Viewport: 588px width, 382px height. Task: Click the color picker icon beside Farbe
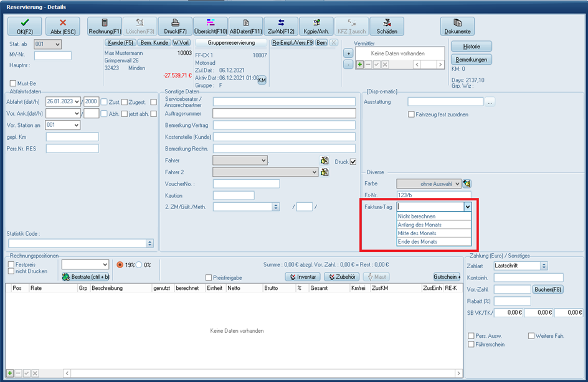(x=467, y=184)
